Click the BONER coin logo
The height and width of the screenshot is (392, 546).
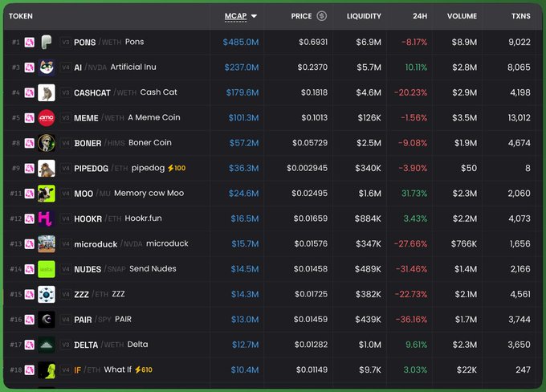(47, 143)
